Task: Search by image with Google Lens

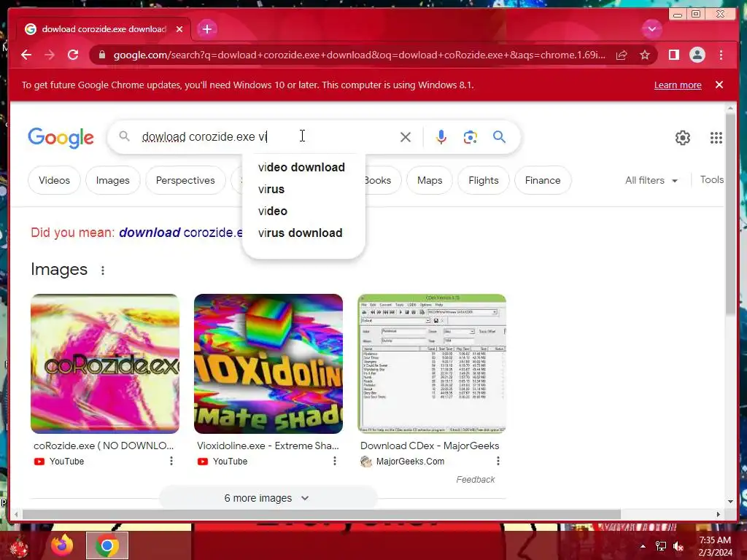Action: pos(471,137)
